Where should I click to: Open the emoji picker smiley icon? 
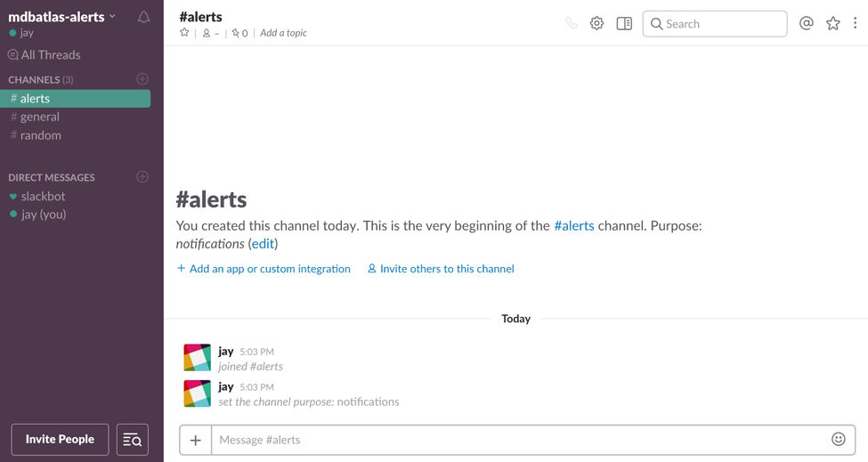point(839,440)
